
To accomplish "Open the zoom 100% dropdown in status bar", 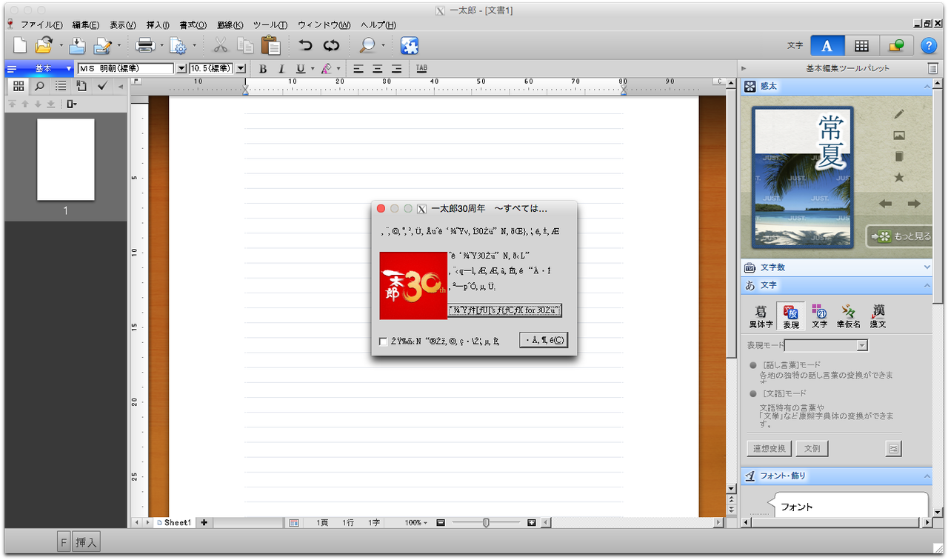I will coord(415,523).
